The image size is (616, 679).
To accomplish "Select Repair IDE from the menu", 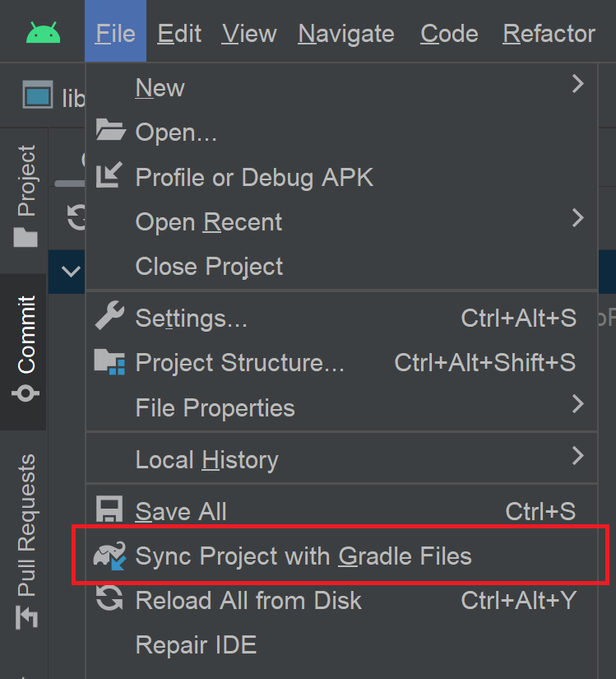I will tap(196, 645).
